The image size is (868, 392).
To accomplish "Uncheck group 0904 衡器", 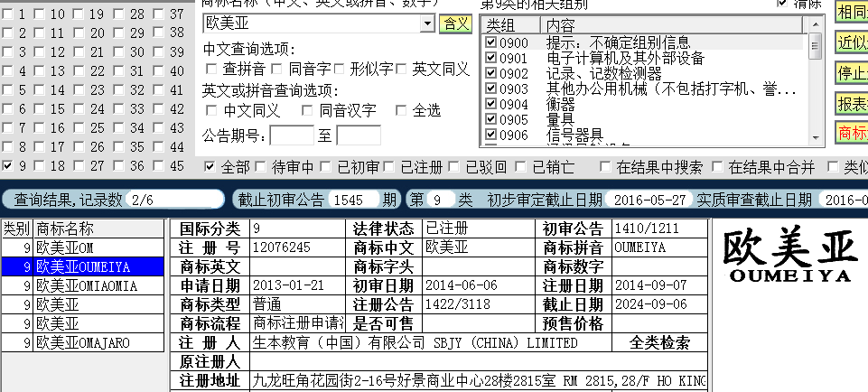I will point(490,104).
